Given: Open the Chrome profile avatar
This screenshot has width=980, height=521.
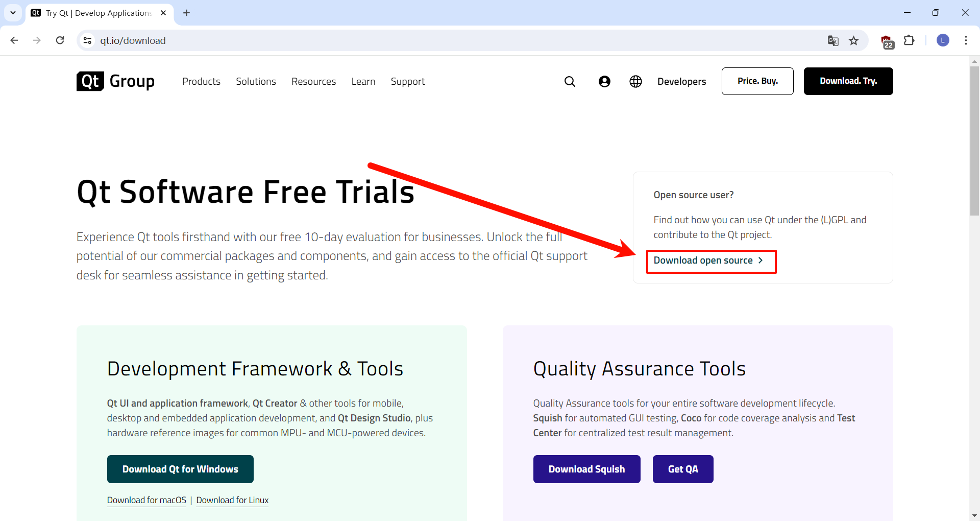Looking at the screenshot, I should click(943, 40).
